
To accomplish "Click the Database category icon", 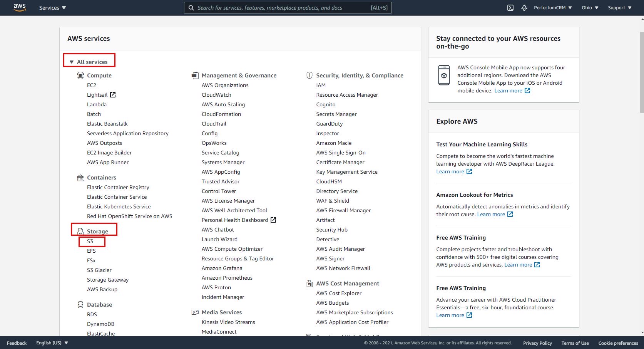I will 80,305.
